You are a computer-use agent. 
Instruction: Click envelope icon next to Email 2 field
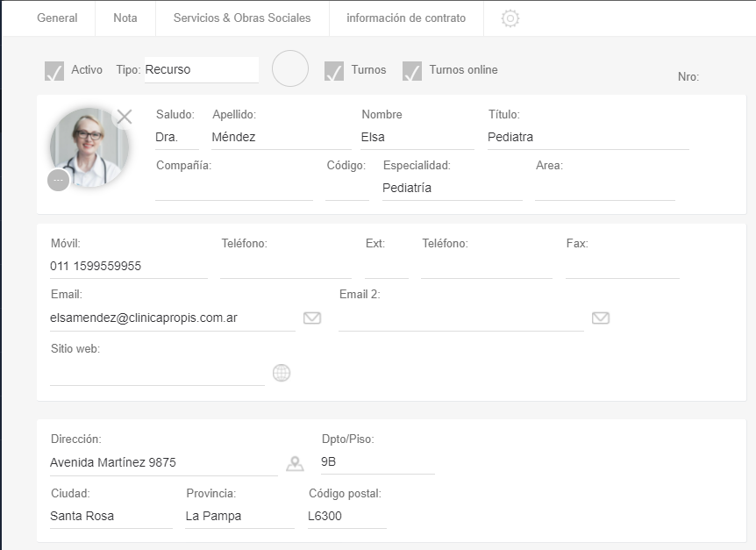pyautogui.click(x=600, y=318)
